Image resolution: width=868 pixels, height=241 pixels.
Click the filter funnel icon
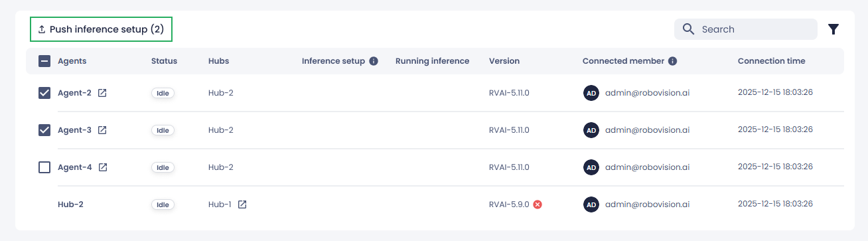coord(833,29)
